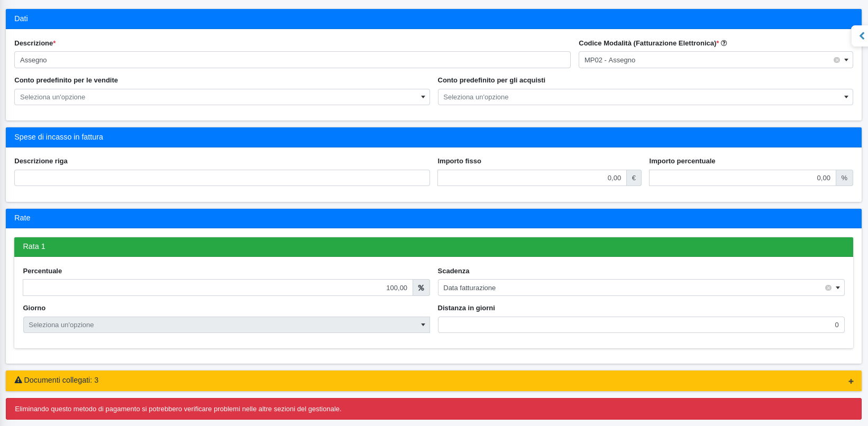The image size is (868, 426).
Task: Click the Importo fisso field
Action: coord(532,178)
